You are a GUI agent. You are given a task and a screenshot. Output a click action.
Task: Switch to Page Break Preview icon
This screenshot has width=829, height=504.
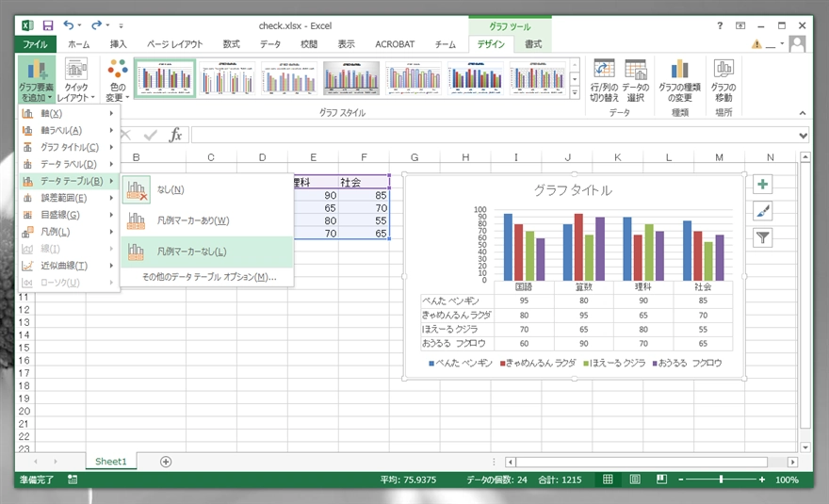(x=661, y=480)
